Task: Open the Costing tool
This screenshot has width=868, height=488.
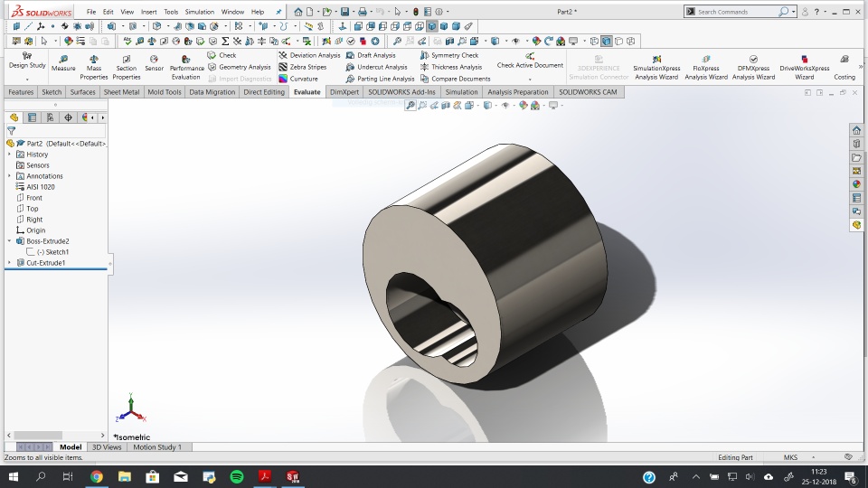Action: click(844, 68)
